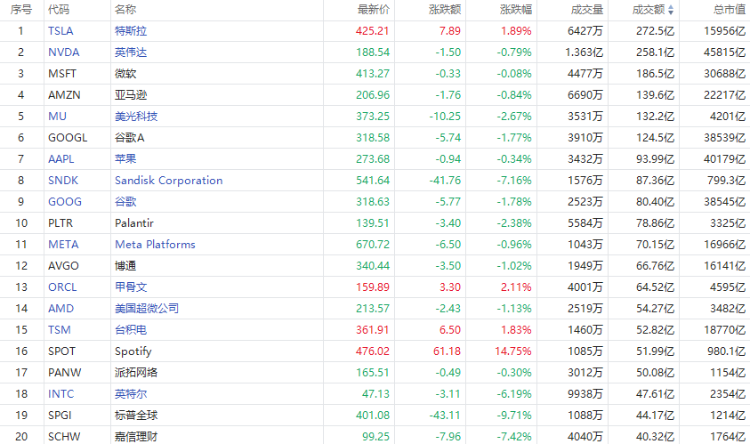This screenshot has width=750, height=444.
Task: Open the 美国超微公司 name link
Action: pyautogui.click(x=147, y=309)
